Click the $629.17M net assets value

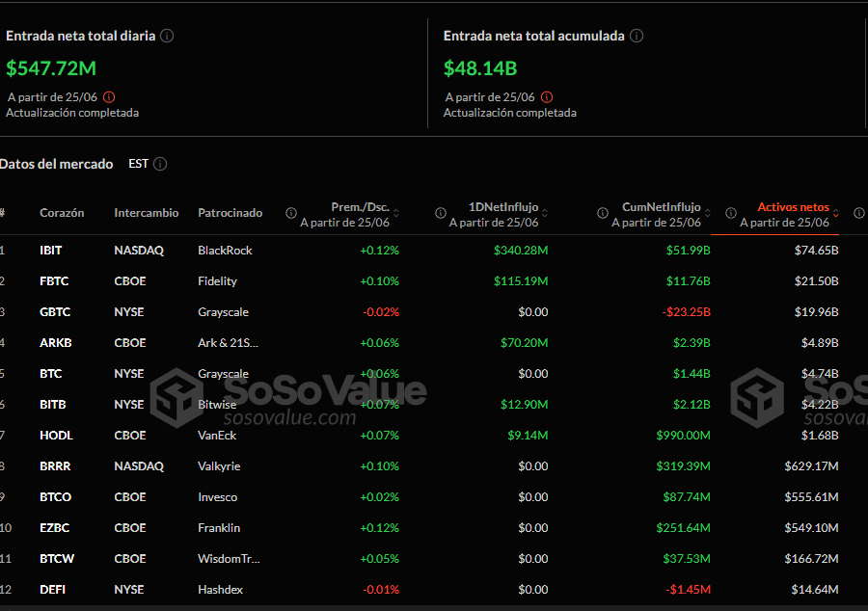811,466
